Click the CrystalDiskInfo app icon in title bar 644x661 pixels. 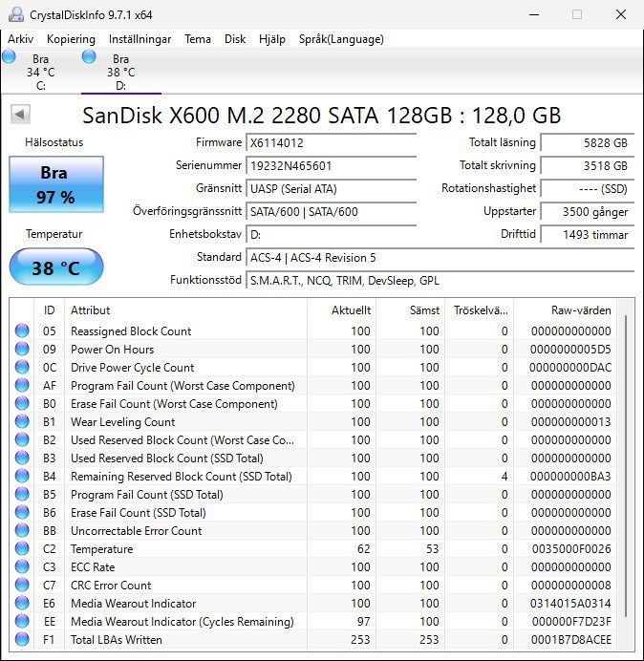click(x=14, y=14)
